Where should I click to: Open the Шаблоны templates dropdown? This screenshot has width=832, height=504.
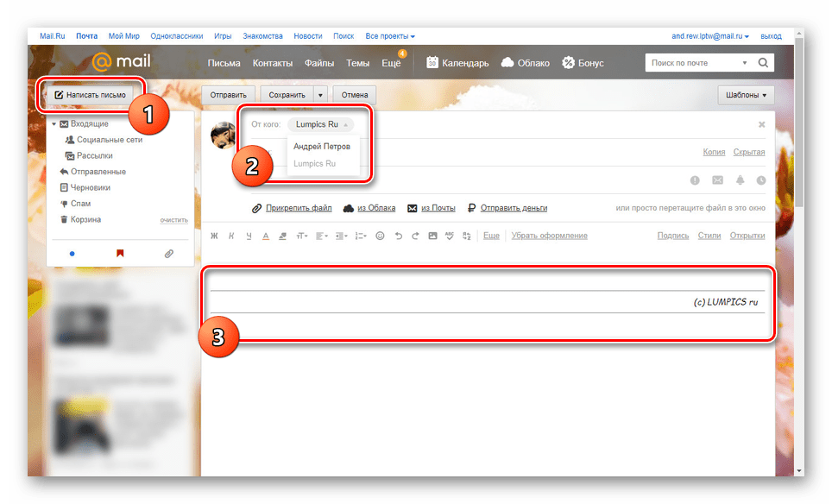746,95
